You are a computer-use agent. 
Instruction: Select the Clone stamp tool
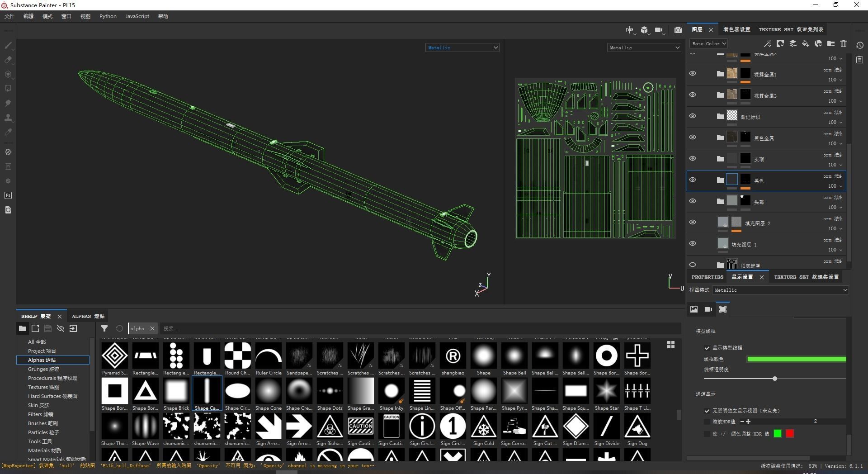[8, 118]
